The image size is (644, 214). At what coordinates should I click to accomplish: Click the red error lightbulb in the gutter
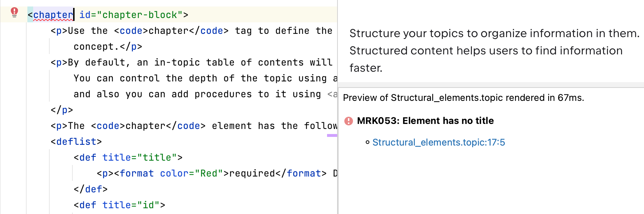pos(14,13)
